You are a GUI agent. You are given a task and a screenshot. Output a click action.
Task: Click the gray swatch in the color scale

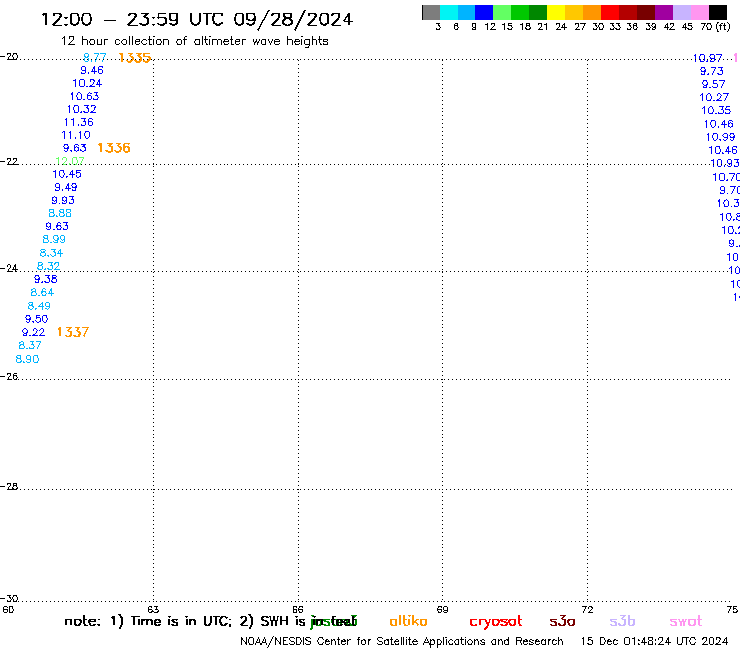tap(431, 12)
